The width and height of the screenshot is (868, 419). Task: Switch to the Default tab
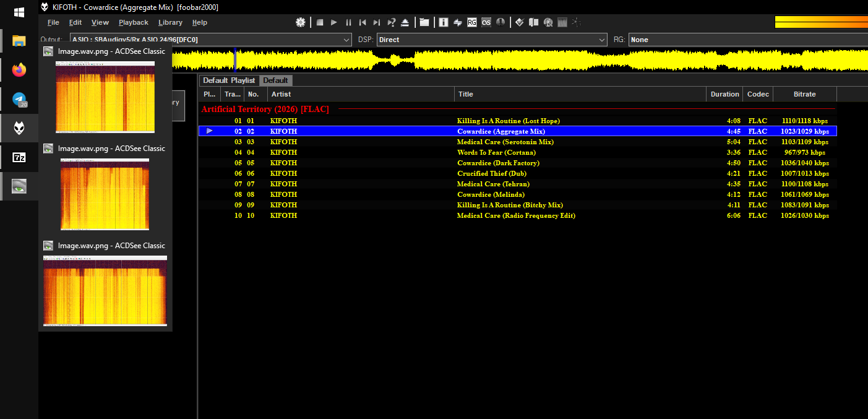coord(275,80)
